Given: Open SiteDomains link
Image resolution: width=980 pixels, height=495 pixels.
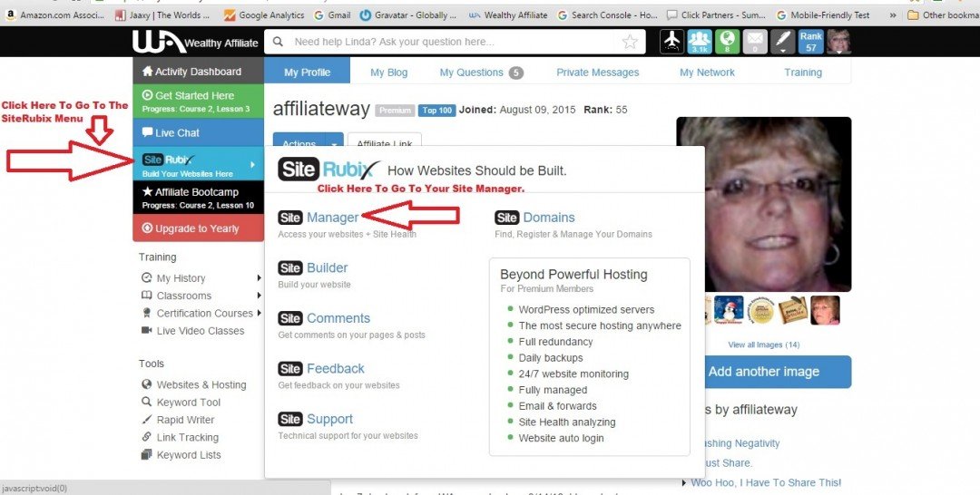Looking at the screenshot, I should (535, 218).
